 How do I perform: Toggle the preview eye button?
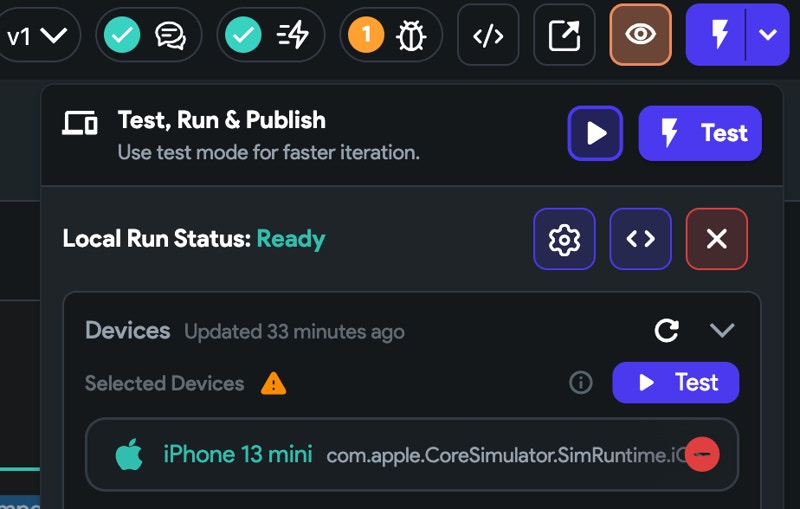640,35
